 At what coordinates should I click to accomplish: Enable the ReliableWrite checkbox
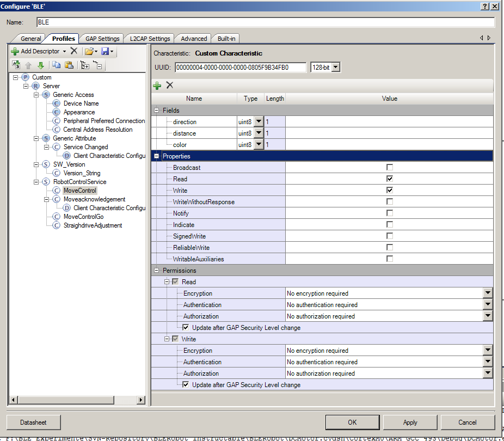point(390,247)
